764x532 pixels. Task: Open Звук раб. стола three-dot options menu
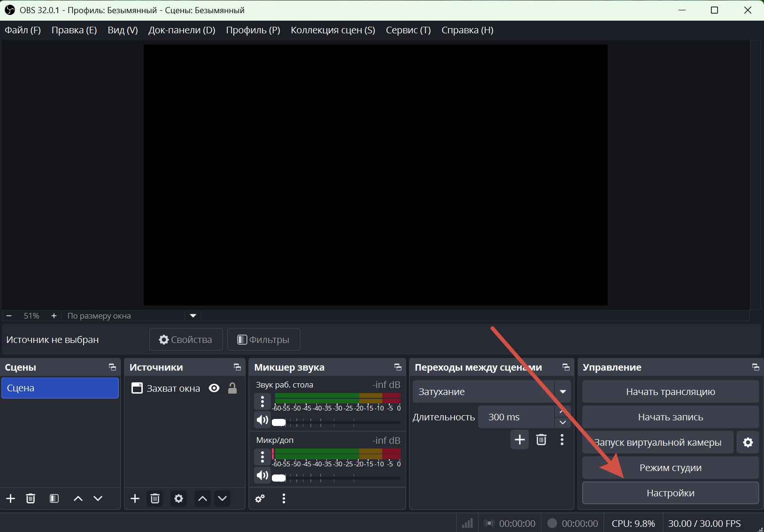point(262,401)
